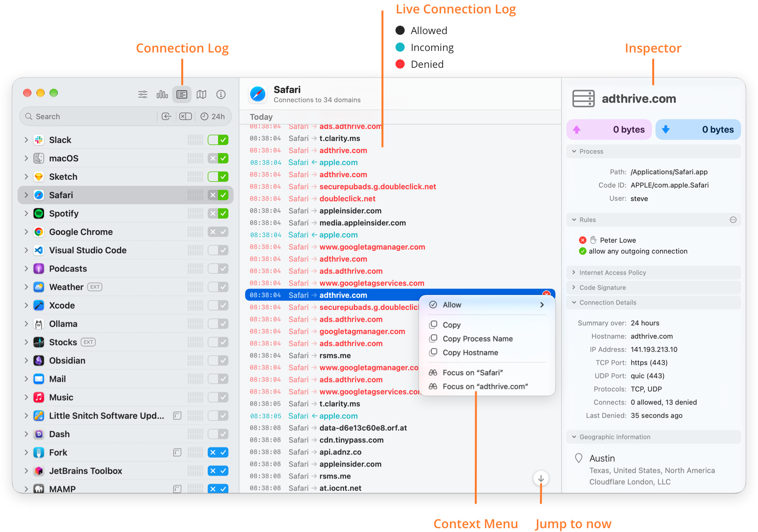Toggle the Slack allow/deny switch
The width and height of the screenshot is (758, 532).
pos(218,140)
